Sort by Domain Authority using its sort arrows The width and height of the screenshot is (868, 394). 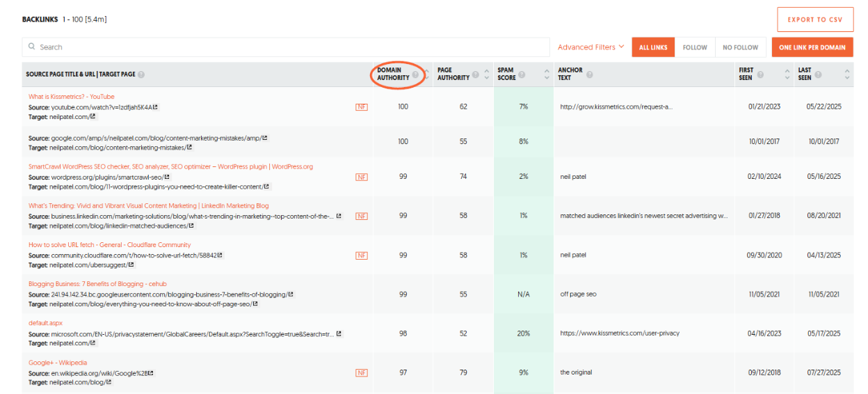tap(427, 74)
